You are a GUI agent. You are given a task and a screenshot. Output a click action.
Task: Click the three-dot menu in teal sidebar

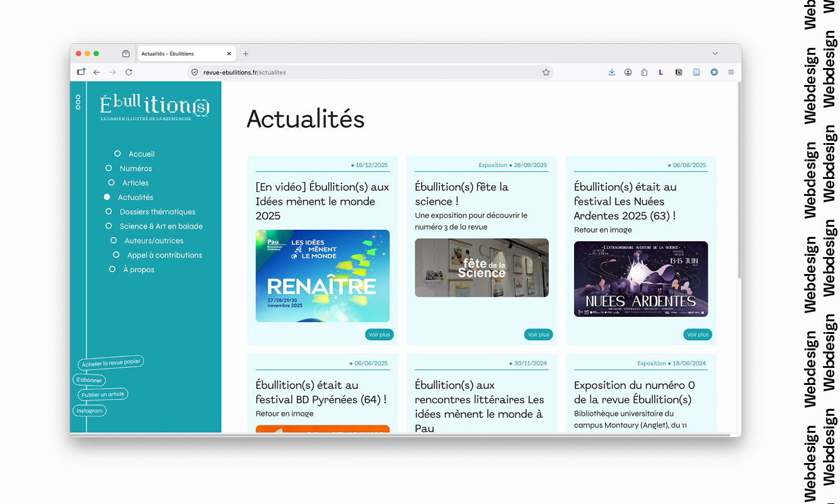point(78,102)
